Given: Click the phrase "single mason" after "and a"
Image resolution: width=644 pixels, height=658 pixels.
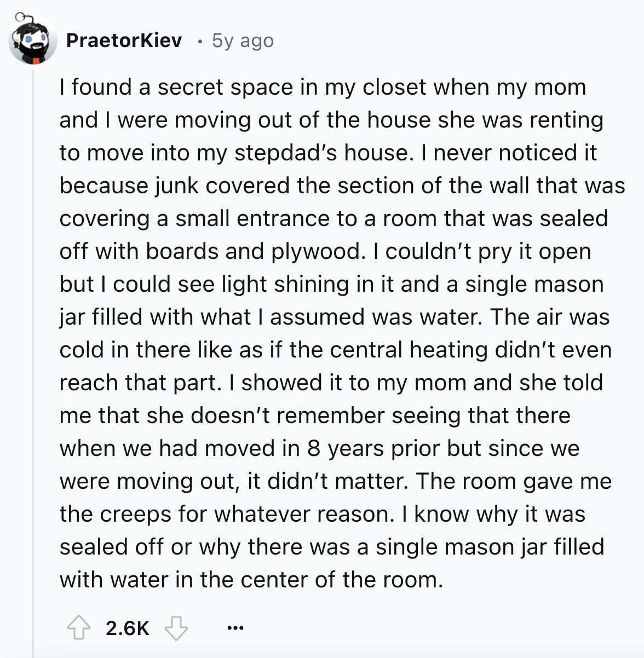Looking at the screenshot, I should tap(534, 284).
